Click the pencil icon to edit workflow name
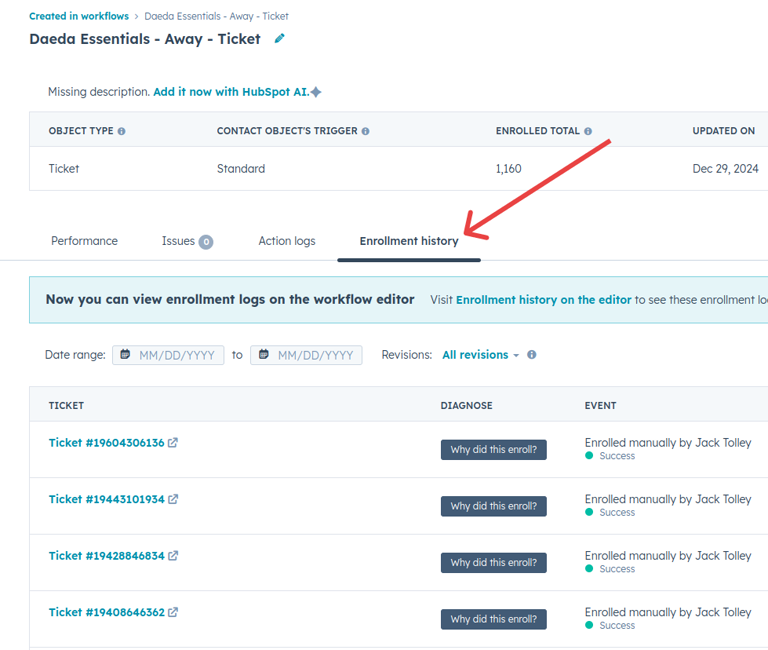This screenshot has width=768, height=650. pos(280,39)
